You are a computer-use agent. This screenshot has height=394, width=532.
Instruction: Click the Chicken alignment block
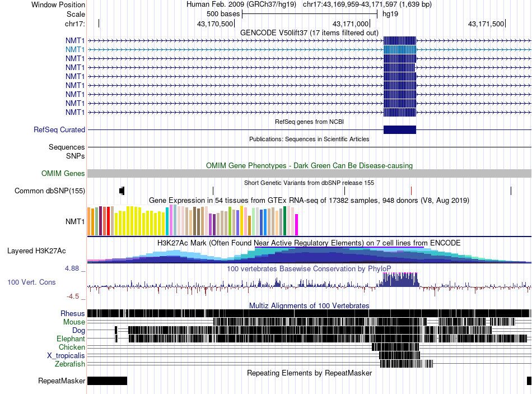point(395,347)
